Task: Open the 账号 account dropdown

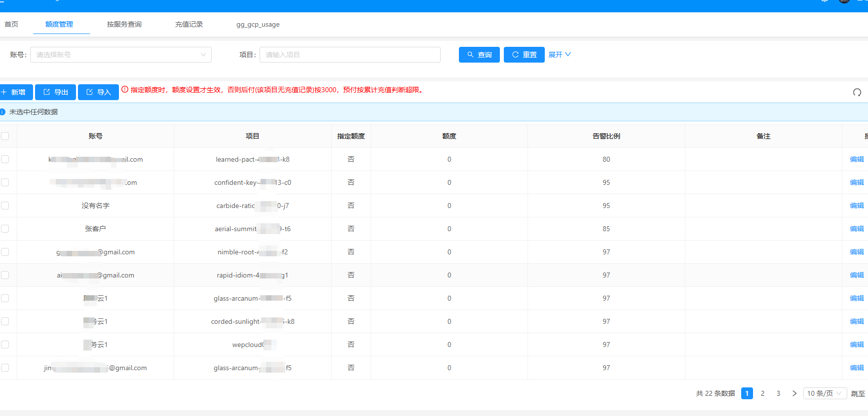Action: point(121,55)
